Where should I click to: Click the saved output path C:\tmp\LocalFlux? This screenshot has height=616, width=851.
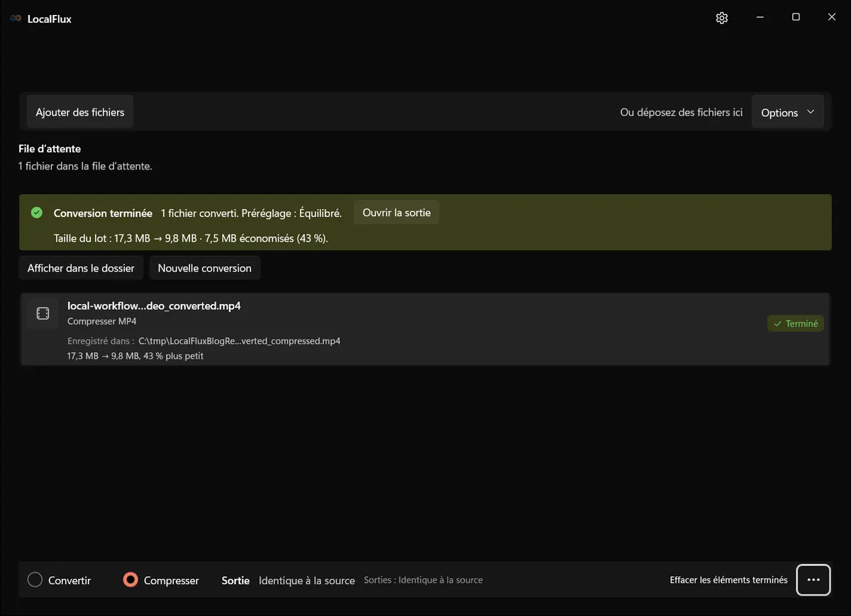(x=240, y=341)
